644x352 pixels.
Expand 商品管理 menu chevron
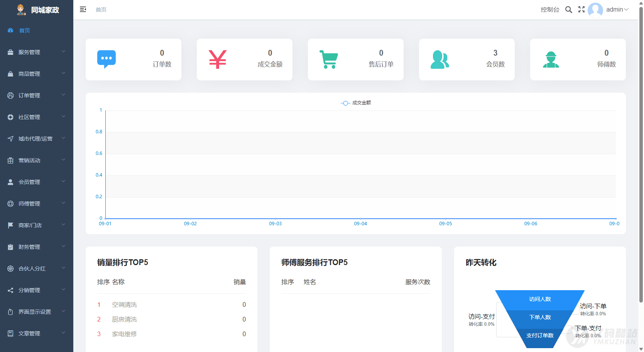coord(63,73)
